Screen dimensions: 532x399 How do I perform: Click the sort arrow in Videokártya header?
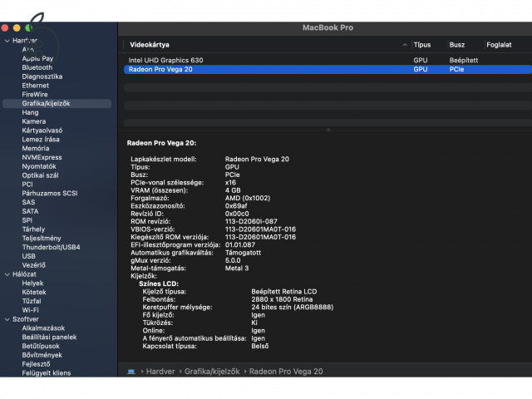click(x=405, y=45)
